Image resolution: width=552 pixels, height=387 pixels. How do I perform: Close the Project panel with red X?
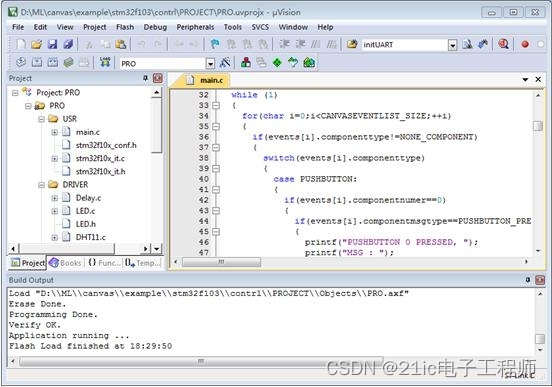(x=158, y=78)
